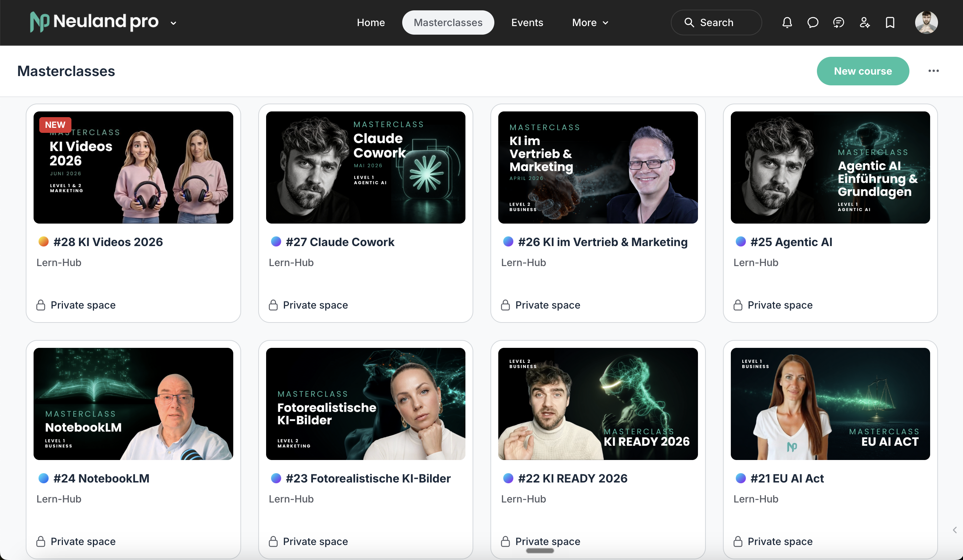The image size is (963, 560).
Task: Click Lern-Hub under #22 KI READY 2026
Action: coord(524,499)
